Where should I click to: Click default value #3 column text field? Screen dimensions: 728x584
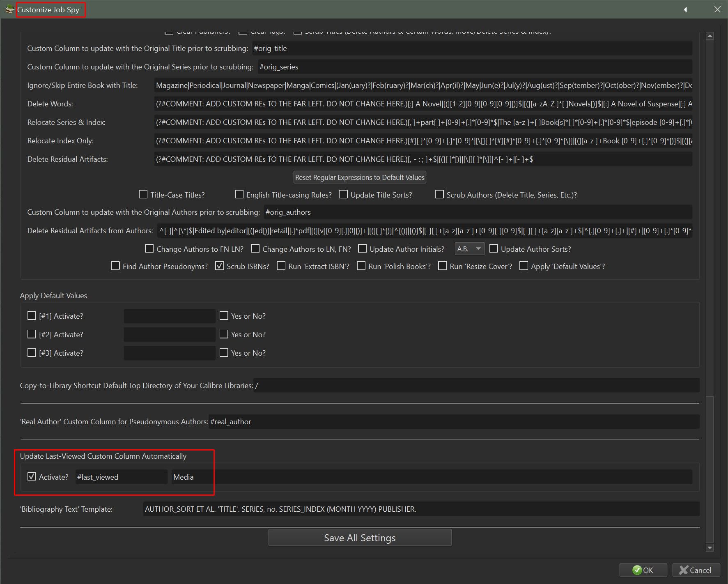point(170,353)
